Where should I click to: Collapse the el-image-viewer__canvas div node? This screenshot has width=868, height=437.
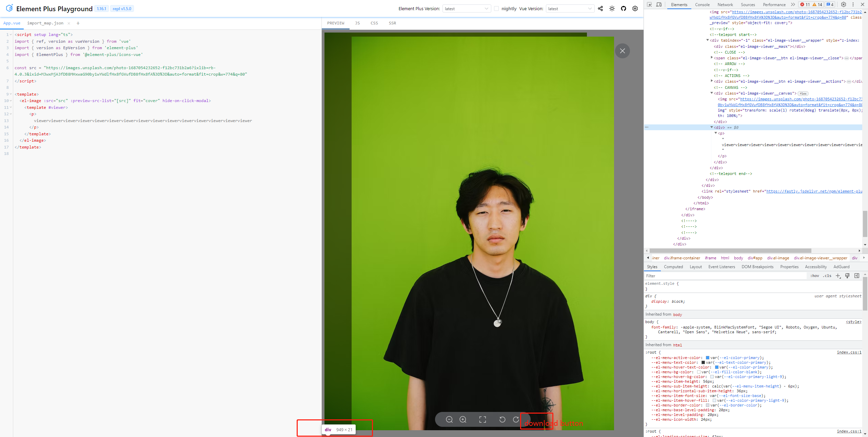tap(711, 93)
